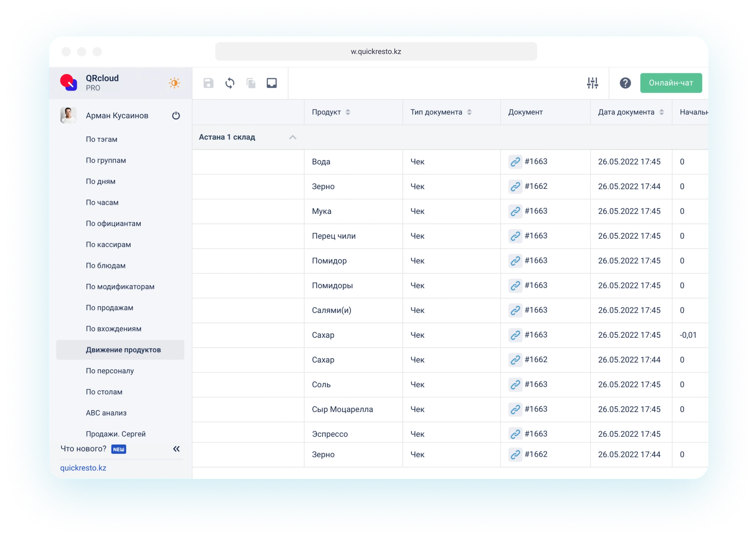Image resolution: width=756 pixels, height=539 pixels.
Task: Sort by the Тип документа column
Action: tap(469, 112)
